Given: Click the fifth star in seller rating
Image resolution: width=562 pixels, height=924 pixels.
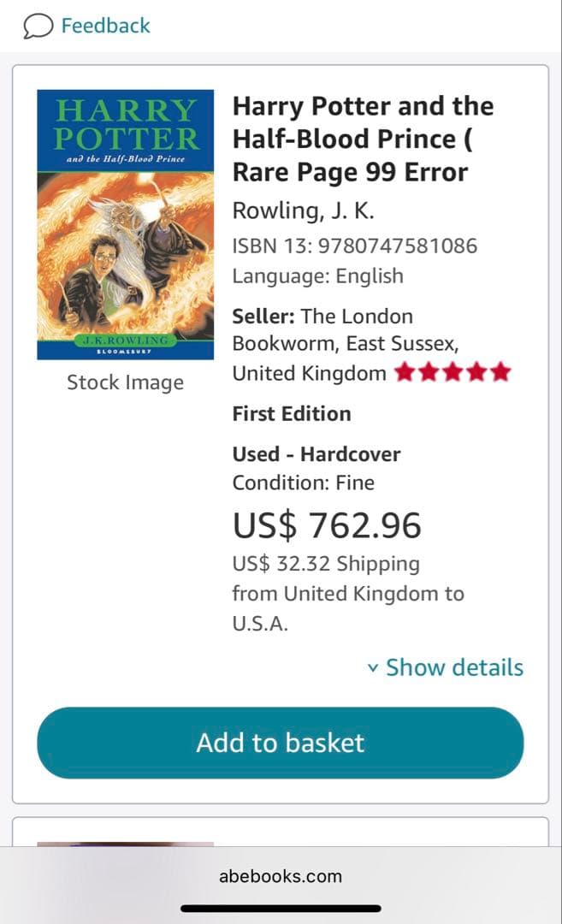Looking at the screenshot, I should point(501,370).
